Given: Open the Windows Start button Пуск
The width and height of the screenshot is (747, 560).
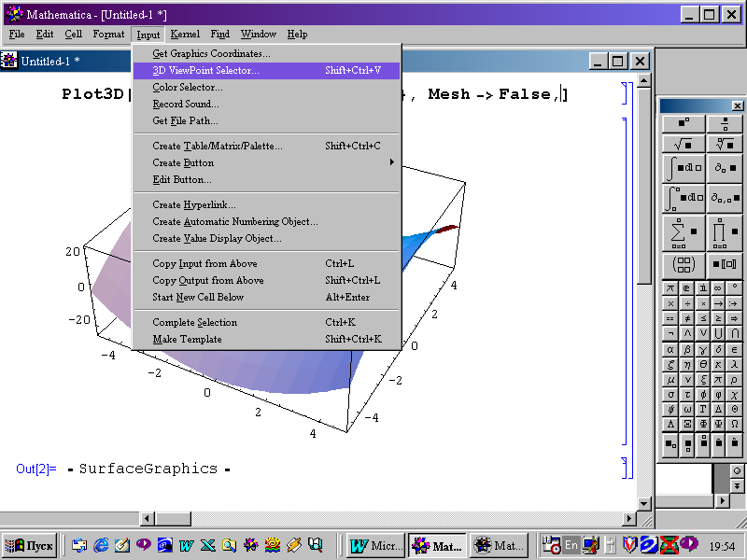Looking at the screenshot, I should (x=29, y=545).
